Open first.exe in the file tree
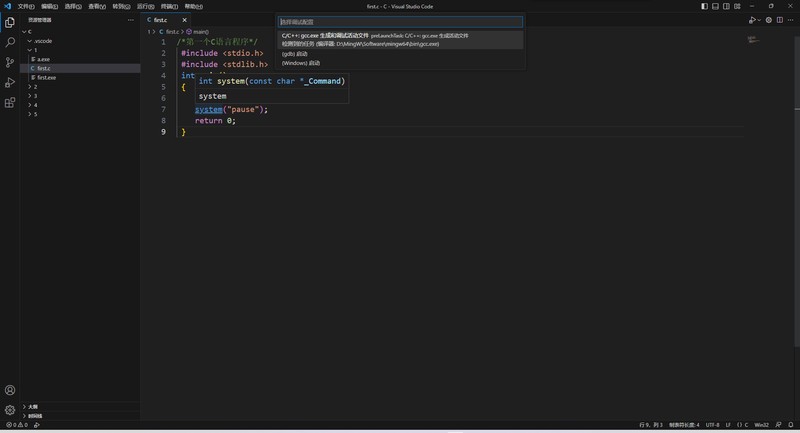800x433 pixels. (80, 78)
